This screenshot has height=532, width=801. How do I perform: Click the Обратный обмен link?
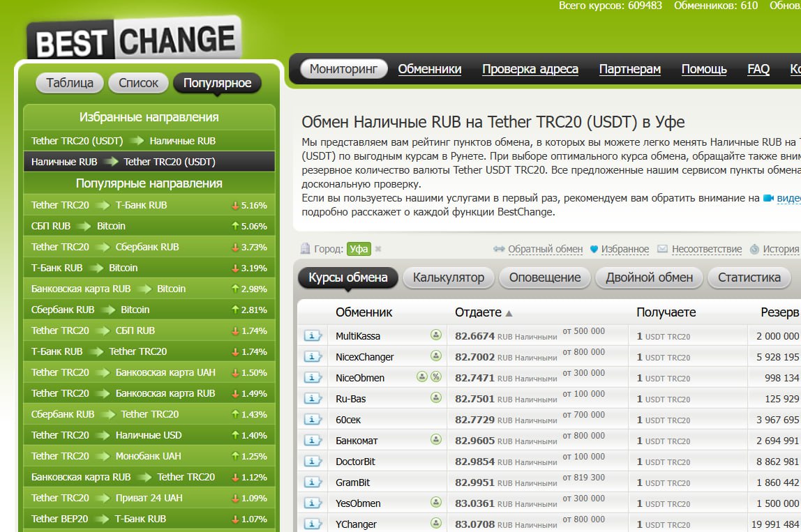pos(545,249)
